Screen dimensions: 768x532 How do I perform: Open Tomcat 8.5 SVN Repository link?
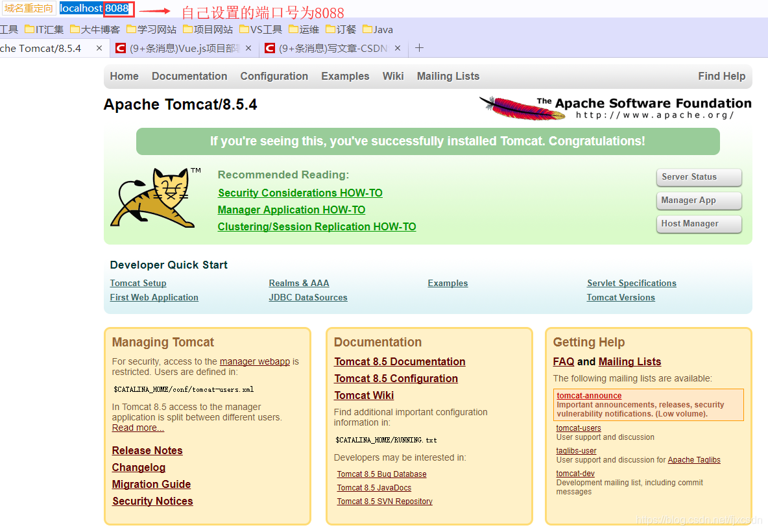[385, 501]
